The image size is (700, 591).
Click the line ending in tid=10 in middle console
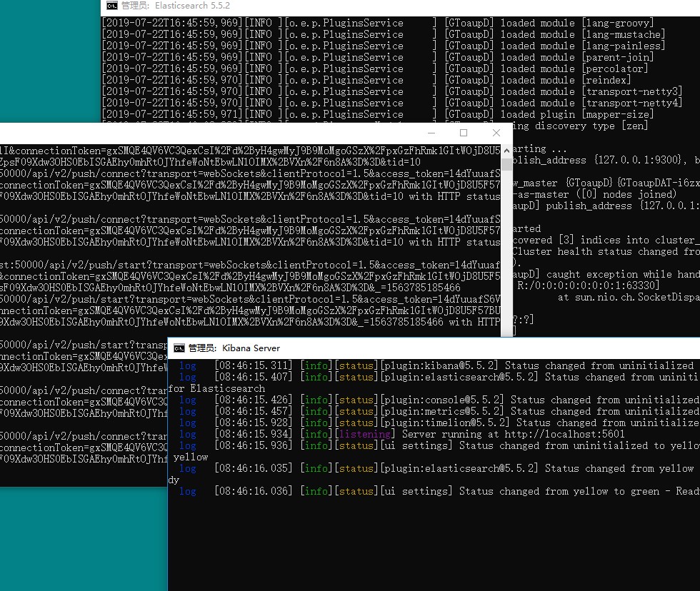[x=210, y=162]
